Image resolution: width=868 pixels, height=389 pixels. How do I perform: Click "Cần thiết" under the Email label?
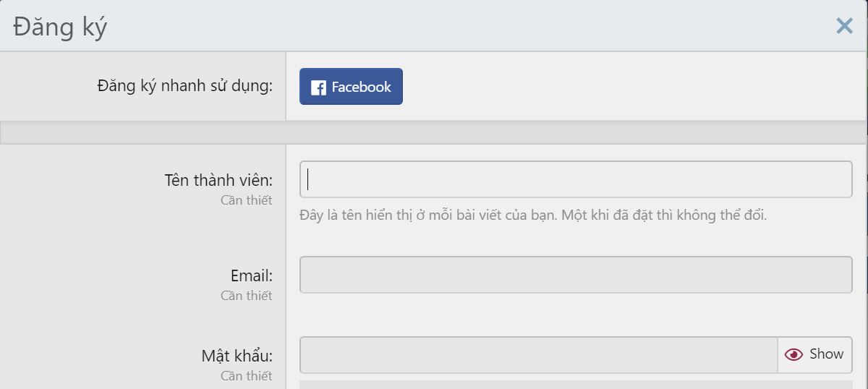pyautogui.click(x=246, y=295)
